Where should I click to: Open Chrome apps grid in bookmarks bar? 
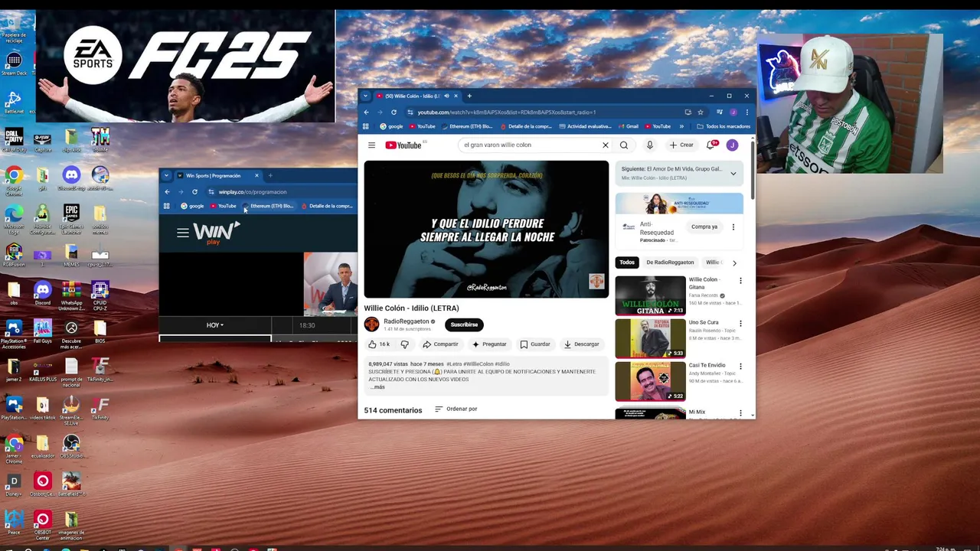coord(366,126)
